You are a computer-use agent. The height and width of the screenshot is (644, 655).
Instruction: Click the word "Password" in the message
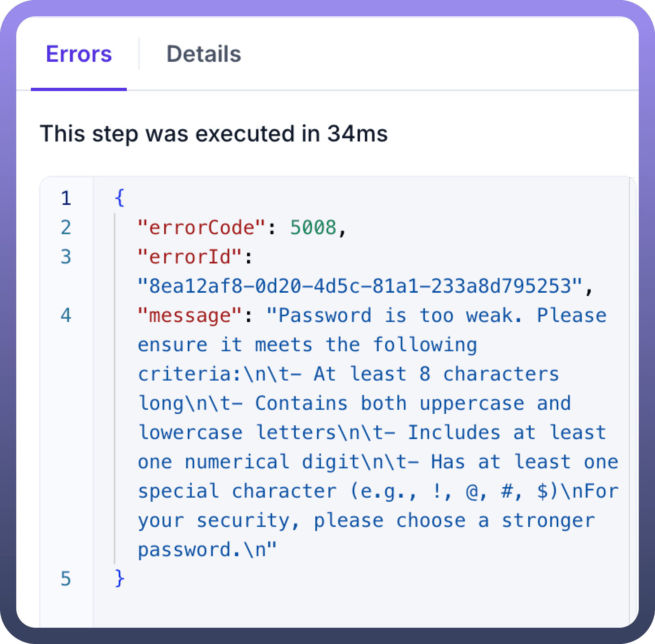tap(325, 315)
